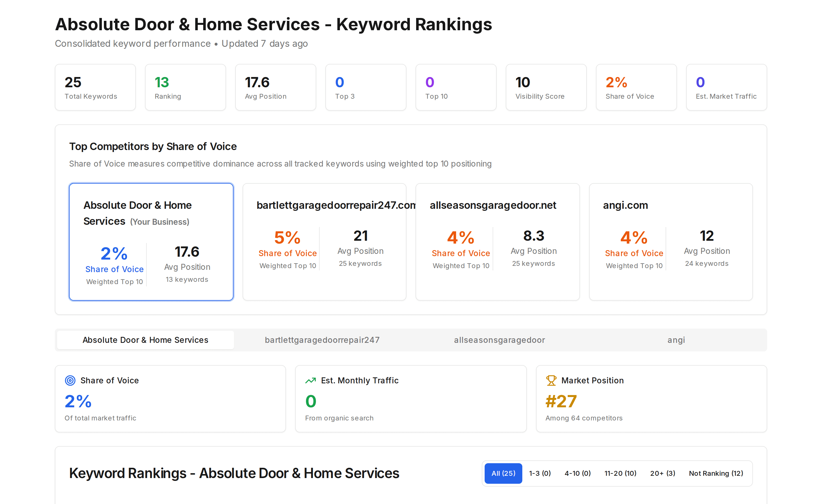This screenshot has height=504, width=822.
Task: Select the Absolute Door & Home Services tab
Action: click(x=146, y=340)
